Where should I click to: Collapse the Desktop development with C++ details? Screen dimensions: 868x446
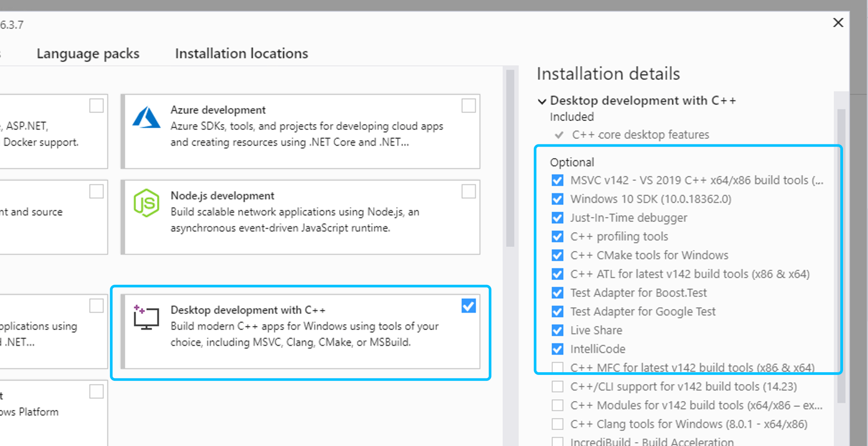click(x=542, y=101)
